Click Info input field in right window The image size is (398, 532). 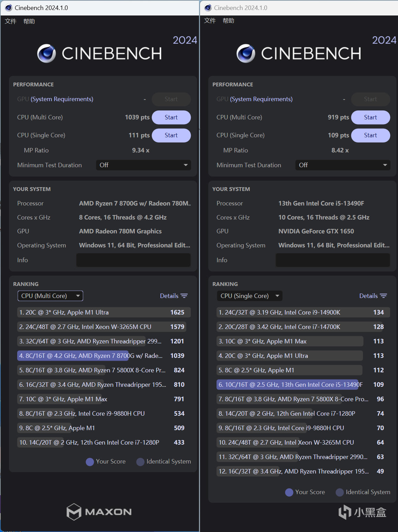coord(333,260)
